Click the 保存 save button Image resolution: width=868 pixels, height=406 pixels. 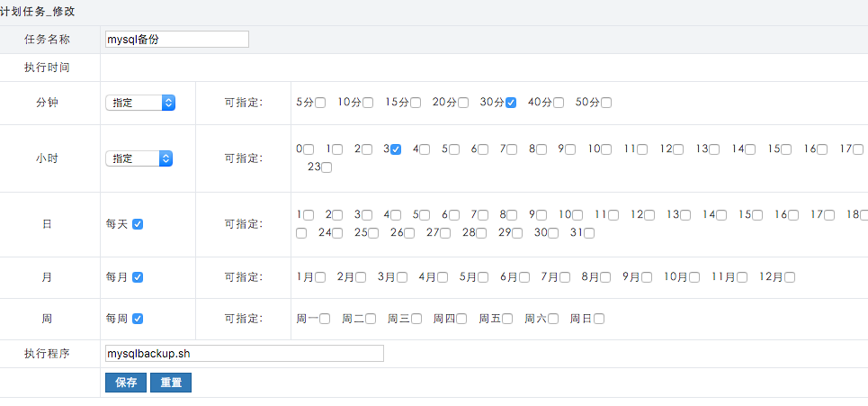click(x=126, y=383)
